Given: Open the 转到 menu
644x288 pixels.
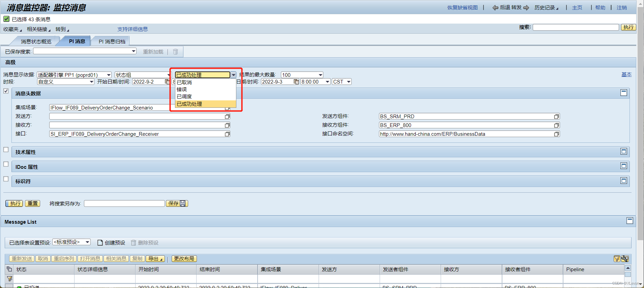Looking at the screenshot, I should (x=62, y=29).
